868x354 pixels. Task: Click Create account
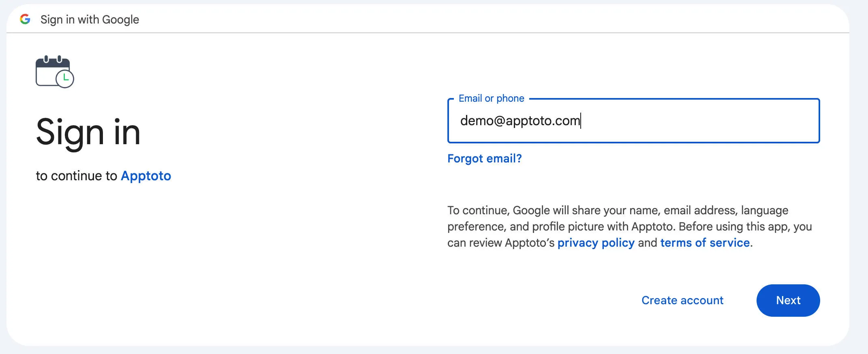point(682,300)
